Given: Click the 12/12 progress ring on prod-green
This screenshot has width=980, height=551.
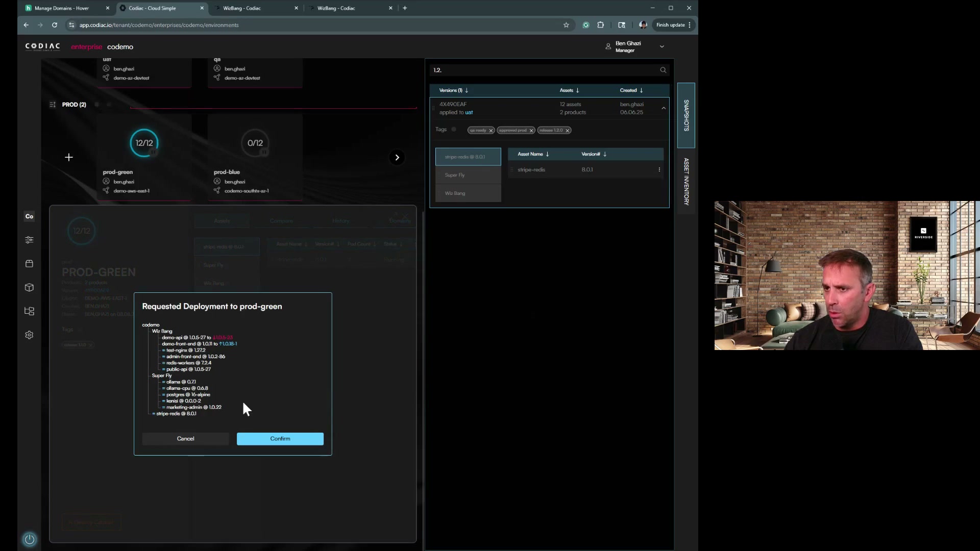Looking at the screenshot, I should point(143,143).
